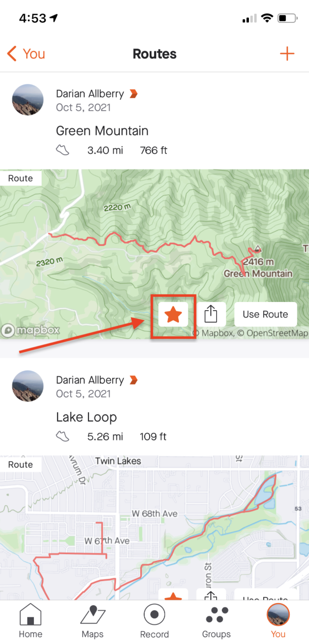Open the Lake Loop route title

pos(87,417)
